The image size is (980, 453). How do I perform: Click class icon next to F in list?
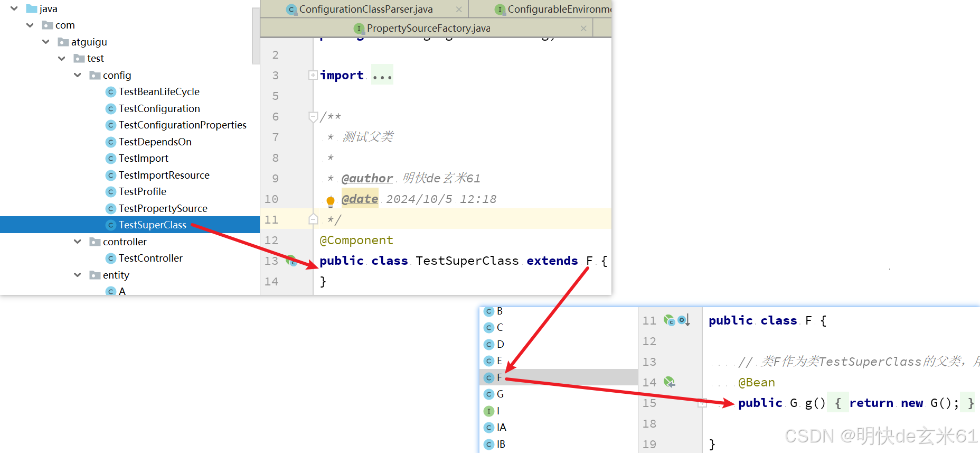pyautogui.click(x=489, y=377)
